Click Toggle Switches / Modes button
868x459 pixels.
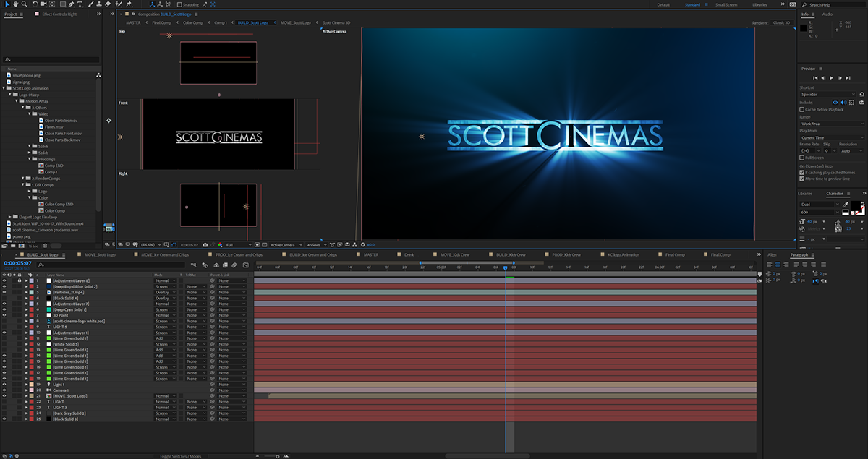coord(180,456)
